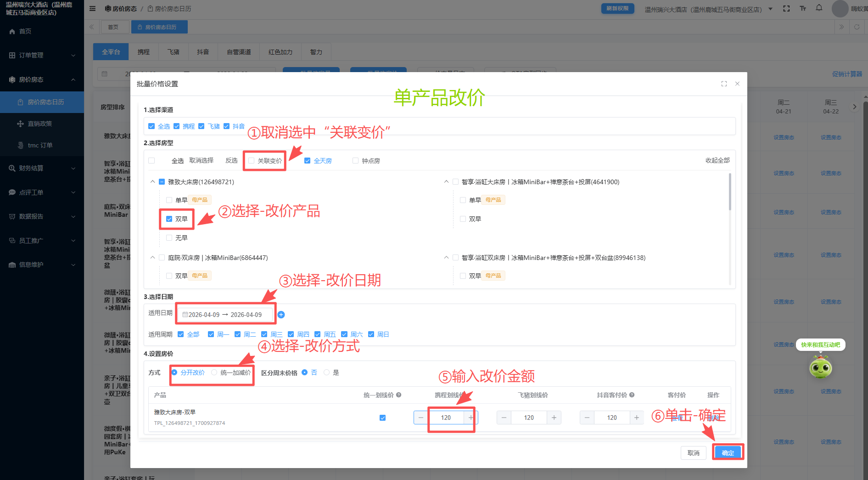Switch to the 携程 platform tab

[x=143, y=51]
